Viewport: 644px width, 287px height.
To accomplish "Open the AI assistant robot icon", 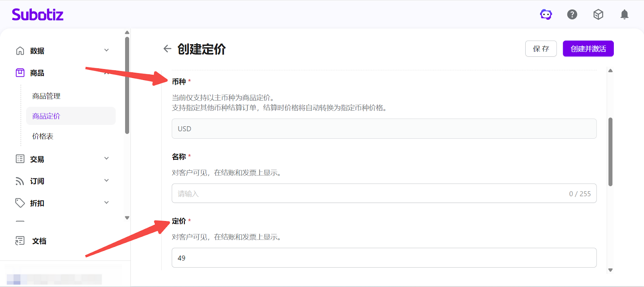I will point(546,15).
